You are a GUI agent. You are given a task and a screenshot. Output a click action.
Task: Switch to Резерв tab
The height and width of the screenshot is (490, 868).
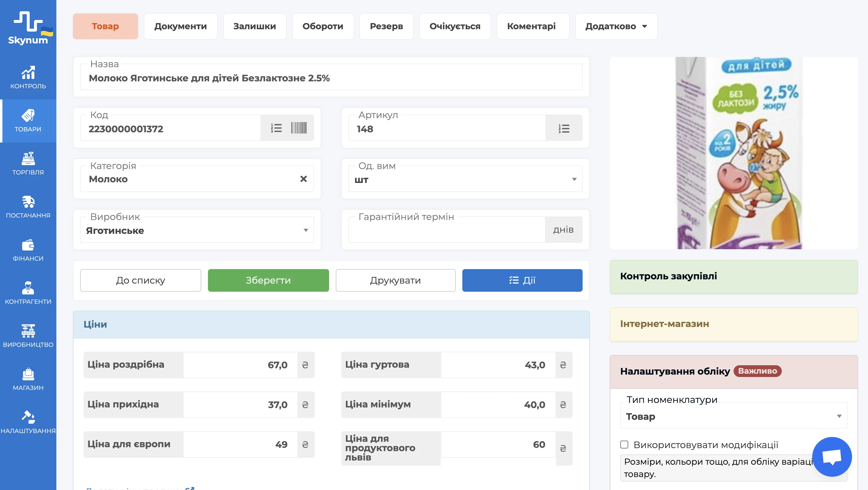click(x=386, y=26)
